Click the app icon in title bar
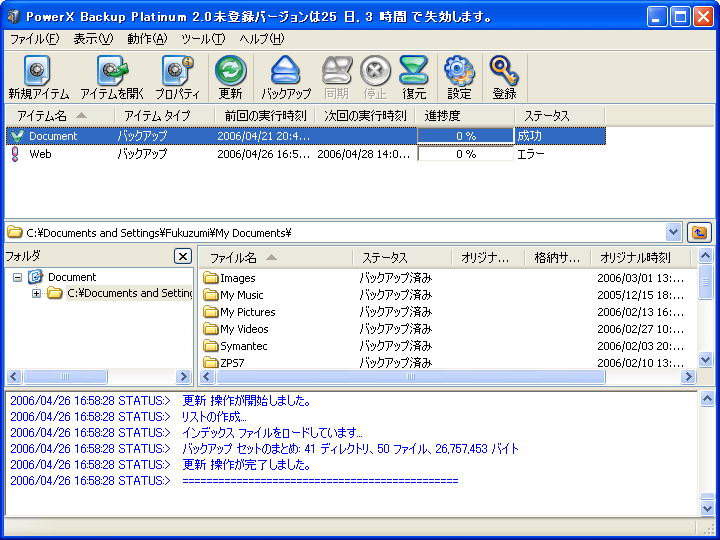 [x=14, y=17]
